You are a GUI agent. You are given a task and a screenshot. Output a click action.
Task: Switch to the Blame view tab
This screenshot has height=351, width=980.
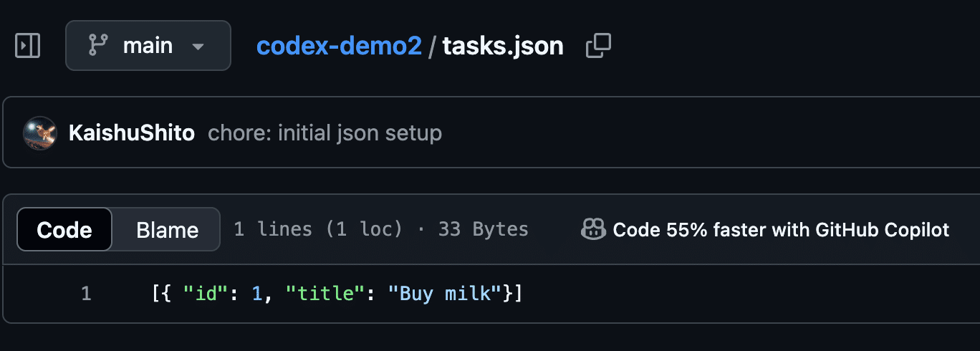click(167, 230)
